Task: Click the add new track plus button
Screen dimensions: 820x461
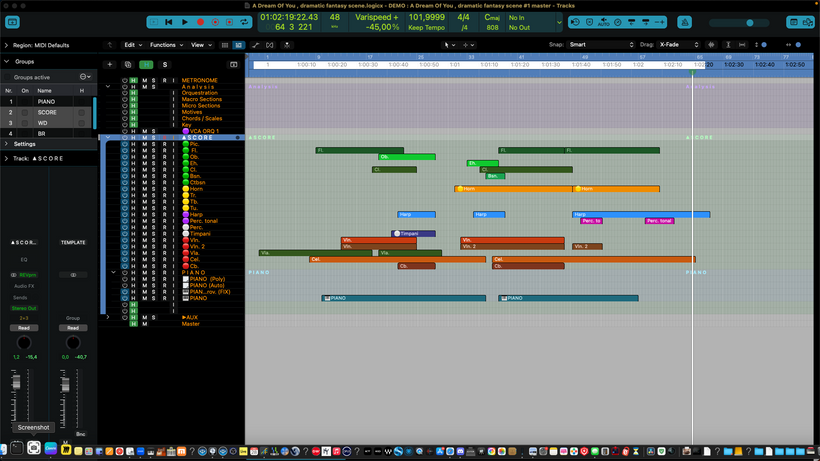Action: (110, 64)
